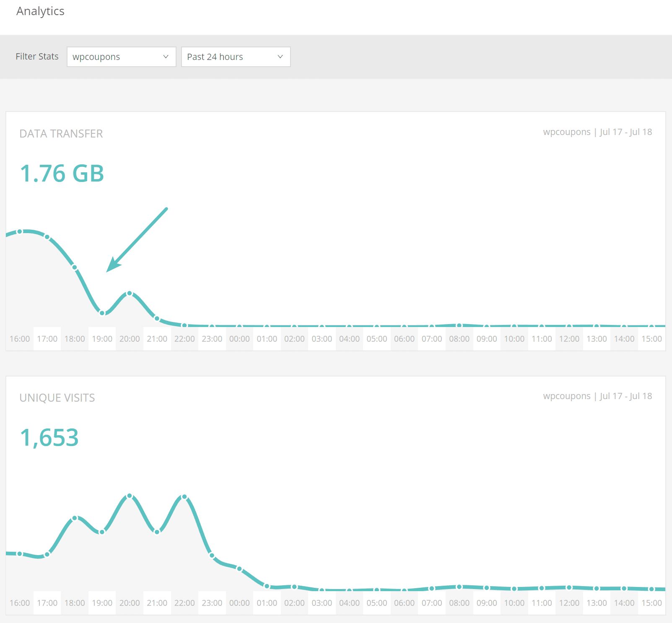Click the first 16:00 data point on Data Transfer
Image resolution: width=672 pixels, height=623 pixels.
click(x=19, y=231)
